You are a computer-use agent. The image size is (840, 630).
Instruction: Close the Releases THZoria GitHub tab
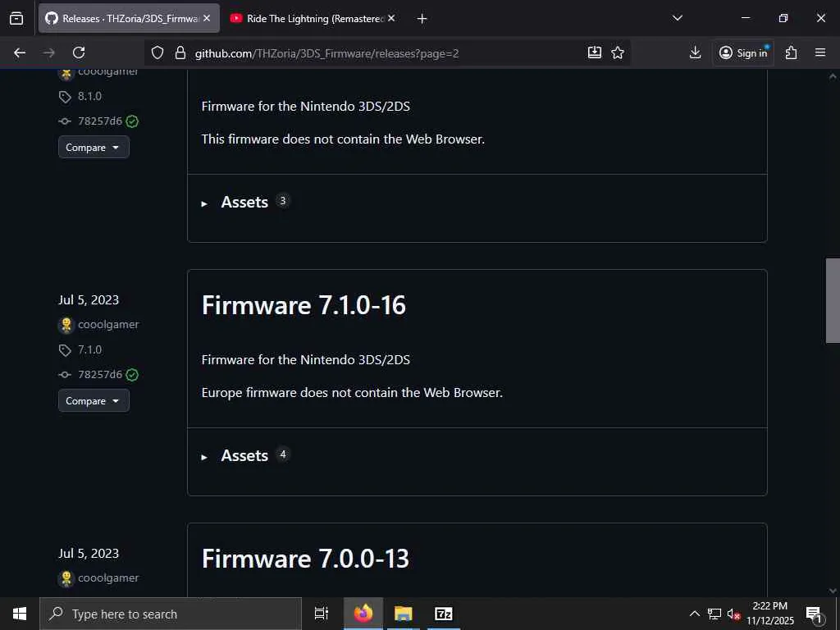point(207,18)
